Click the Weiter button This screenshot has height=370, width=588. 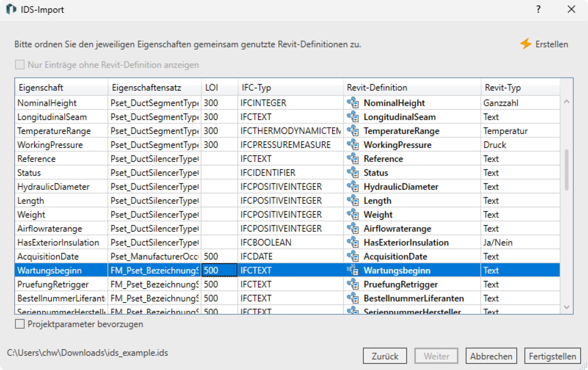tap(436, 356)
